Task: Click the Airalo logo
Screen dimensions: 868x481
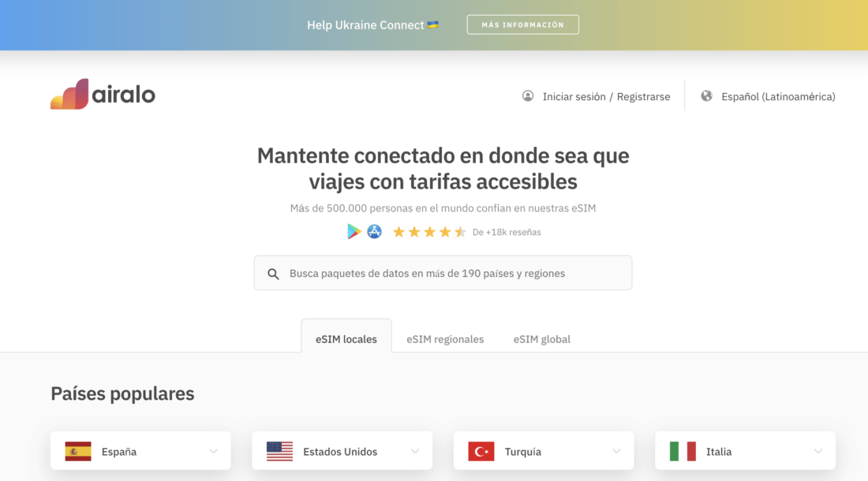Action: coord(103,94)
